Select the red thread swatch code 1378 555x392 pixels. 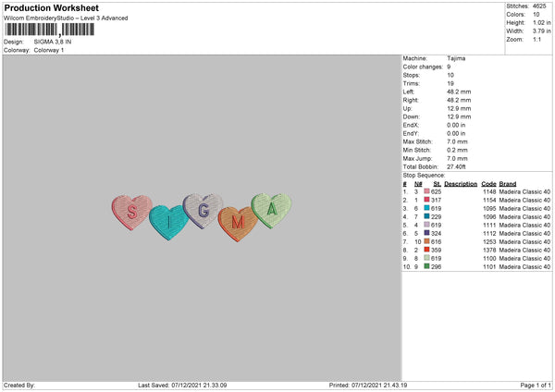[x=426, y=250]
